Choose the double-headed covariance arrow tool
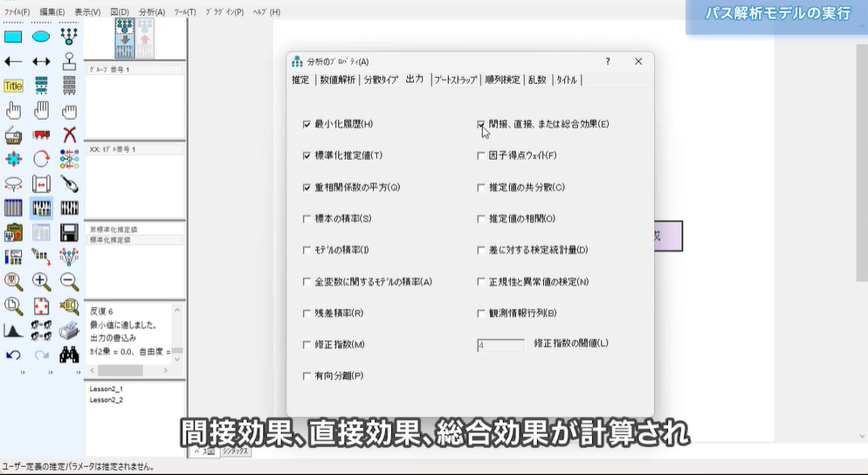The image size is (868, 475). coord(41,61)
